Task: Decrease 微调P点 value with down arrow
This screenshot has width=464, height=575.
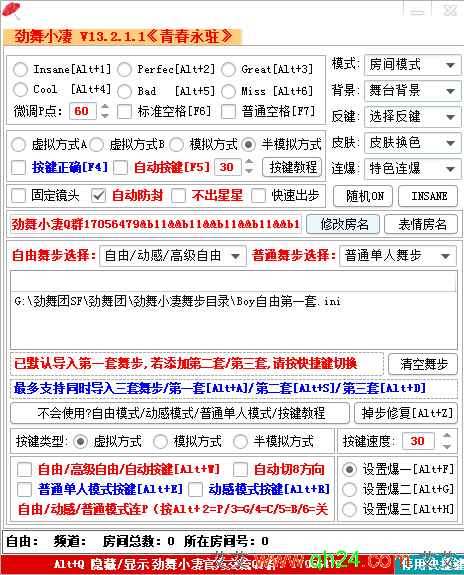Action: 105,116
